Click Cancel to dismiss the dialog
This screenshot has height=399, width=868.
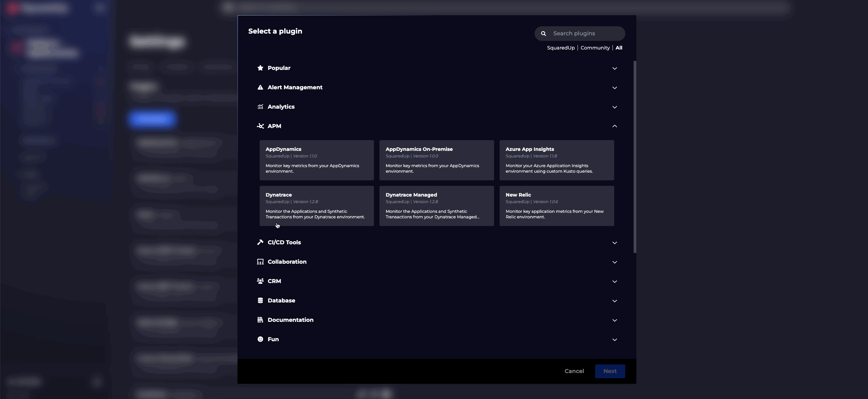tap(574, 371)
